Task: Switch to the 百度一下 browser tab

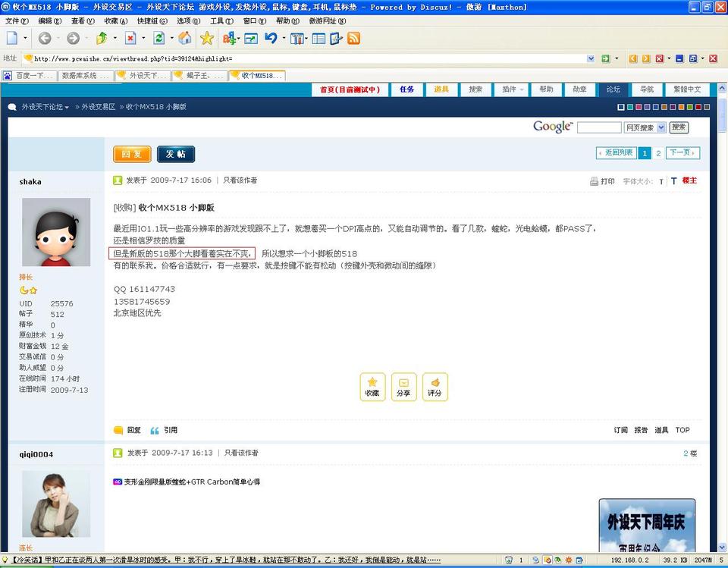Action: click(x=30, y=76)
